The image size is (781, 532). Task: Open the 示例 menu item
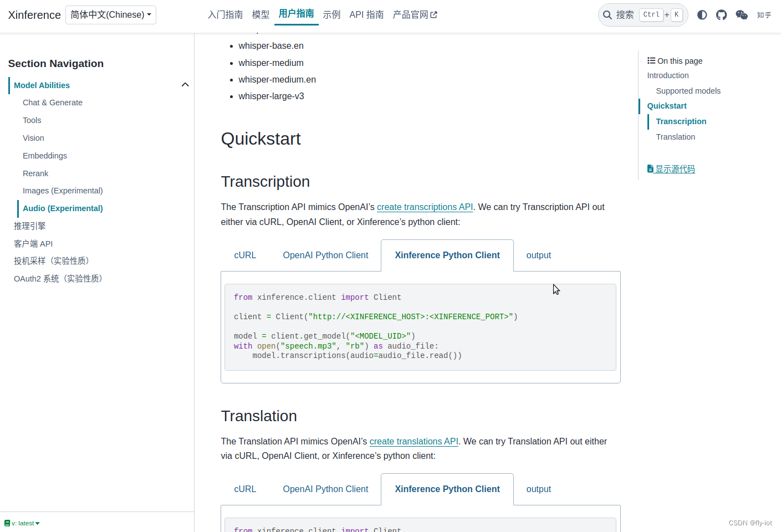[331, 14]
